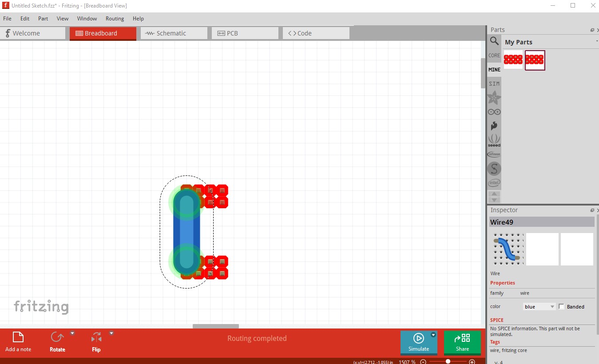599x364 pixels.
Task: Open the SIM parts bin
Action: 494,83
